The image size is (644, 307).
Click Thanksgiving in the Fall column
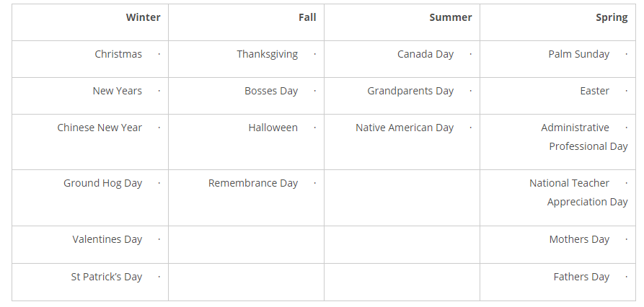pyautogui.click(x=267, y=54)
